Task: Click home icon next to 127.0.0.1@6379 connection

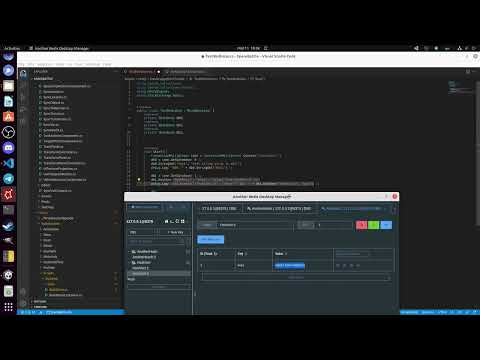Action: [x=166, y=221]
